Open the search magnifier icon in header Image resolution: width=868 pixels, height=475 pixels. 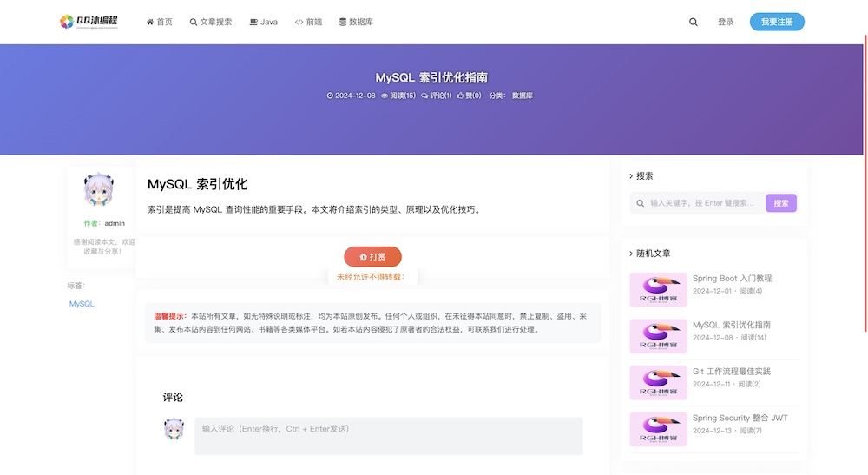(x=693, y=23)
